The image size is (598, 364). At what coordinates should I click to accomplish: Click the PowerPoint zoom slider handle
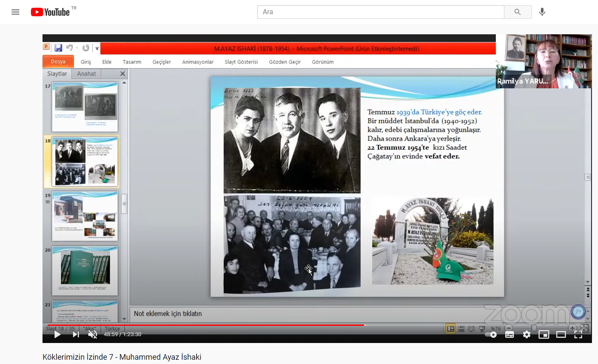(534, 328)
